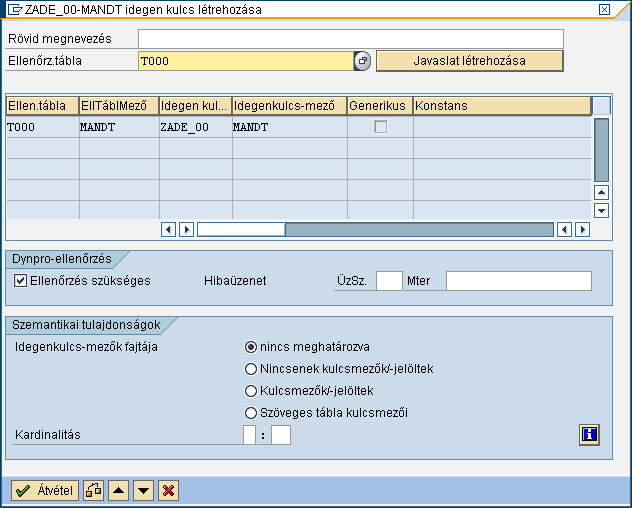632x508 pixels.
Task: Go to next foreign key with down arrow
Action: tap(143, 490)
